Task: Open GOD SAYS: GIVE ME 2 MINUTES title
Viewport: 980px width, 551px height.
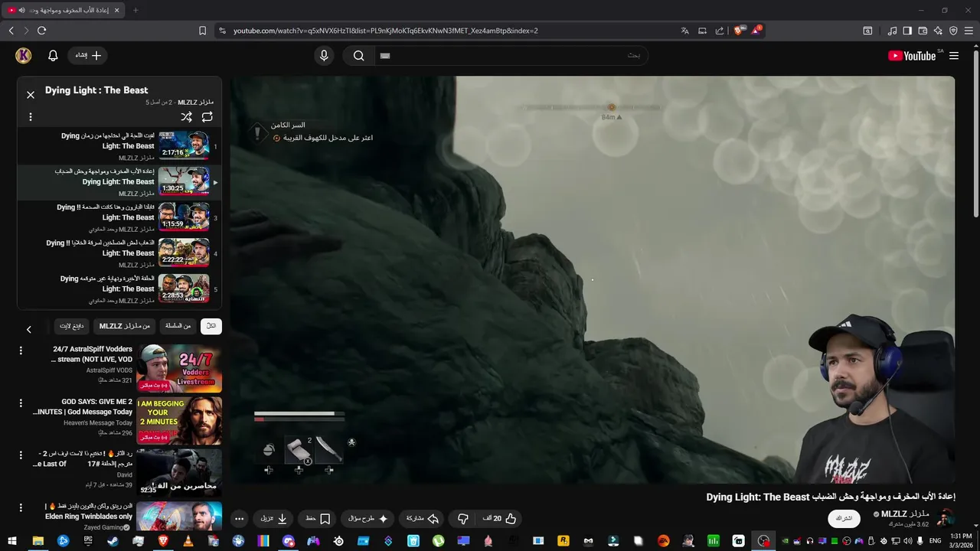Action: 83,406
